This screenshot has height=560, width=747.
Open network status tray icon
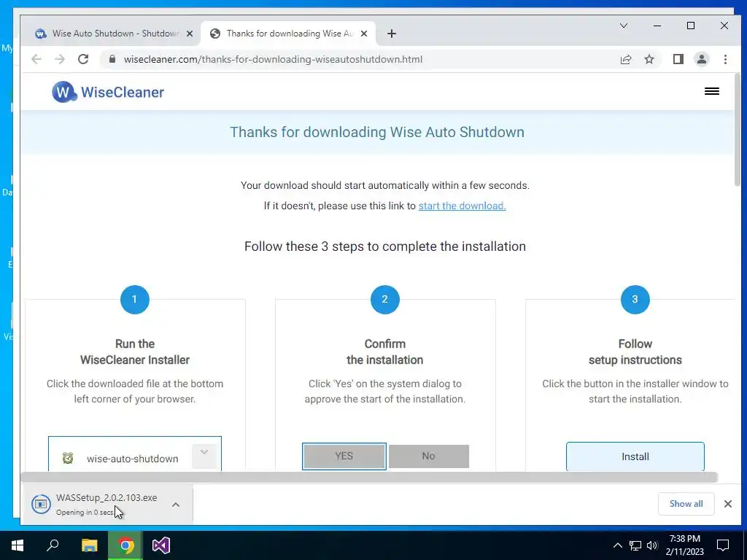(635, 545)
